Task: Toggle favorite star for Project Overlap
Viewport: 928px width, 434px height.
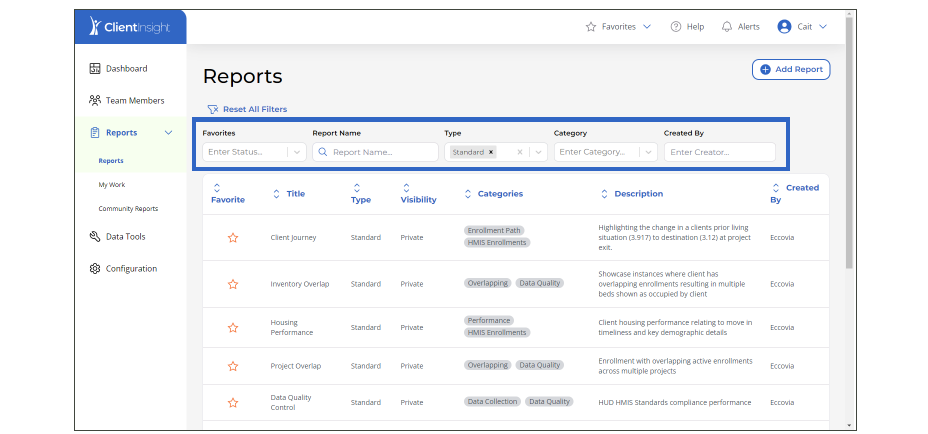Action: pyautogui.click(x=233, y=366)
